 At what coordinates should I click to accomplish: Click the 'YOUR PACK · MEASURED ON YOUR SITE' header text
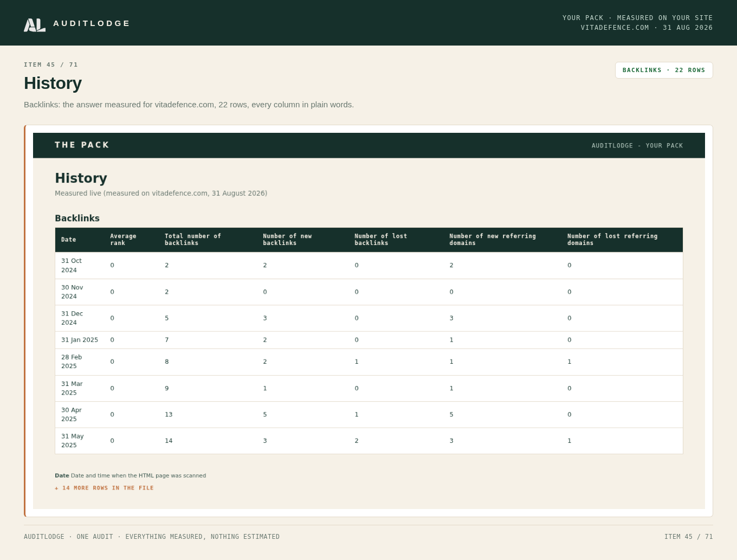tap(638, 18)
